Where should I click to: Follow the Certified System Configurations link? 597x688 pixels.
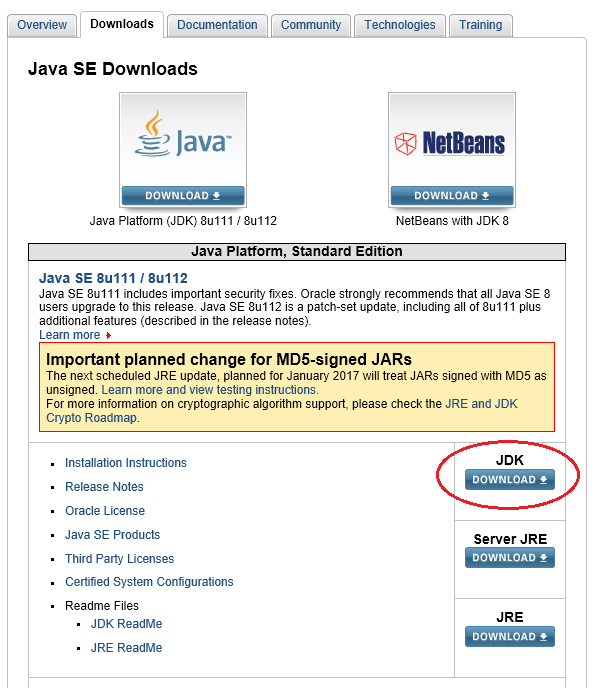click(149, 582)
